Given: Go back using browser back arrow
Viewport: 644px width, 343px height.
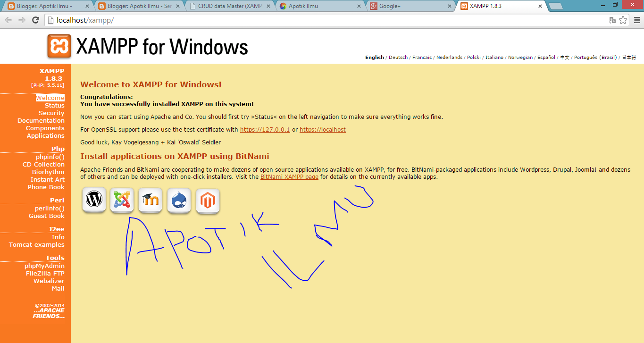Looking at the screenshot, I should coord(8,20).
